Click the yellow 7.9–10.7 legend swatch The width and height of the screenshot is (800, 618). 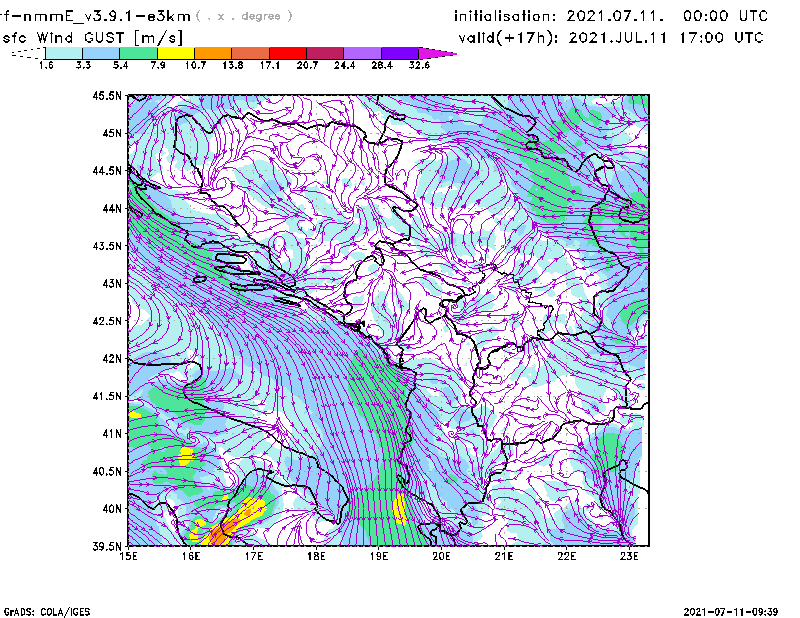tap(176, 53)
